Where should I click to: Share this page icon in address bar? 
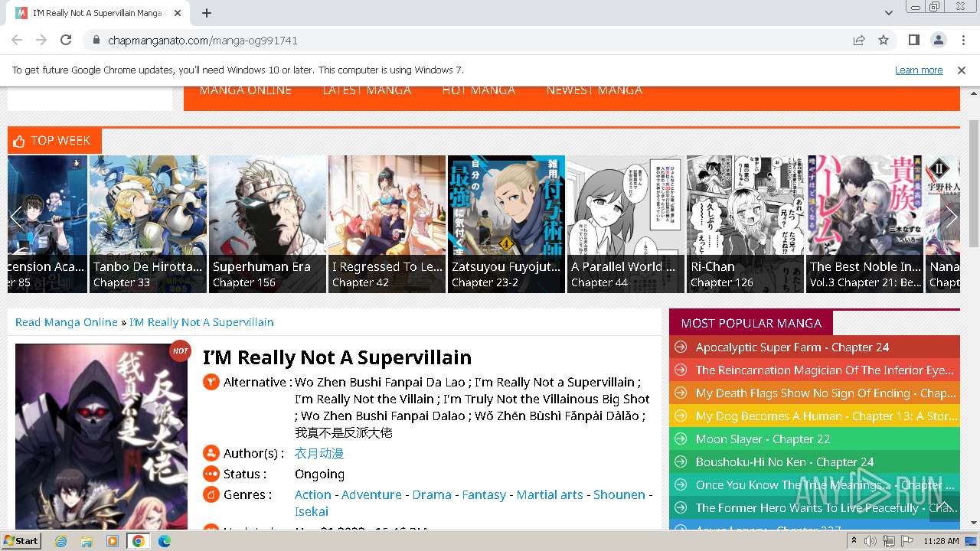859,40
